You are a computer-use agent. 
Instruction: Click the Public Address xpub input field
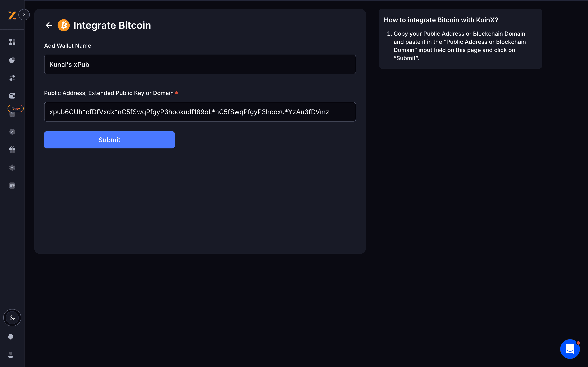point(200,112)
